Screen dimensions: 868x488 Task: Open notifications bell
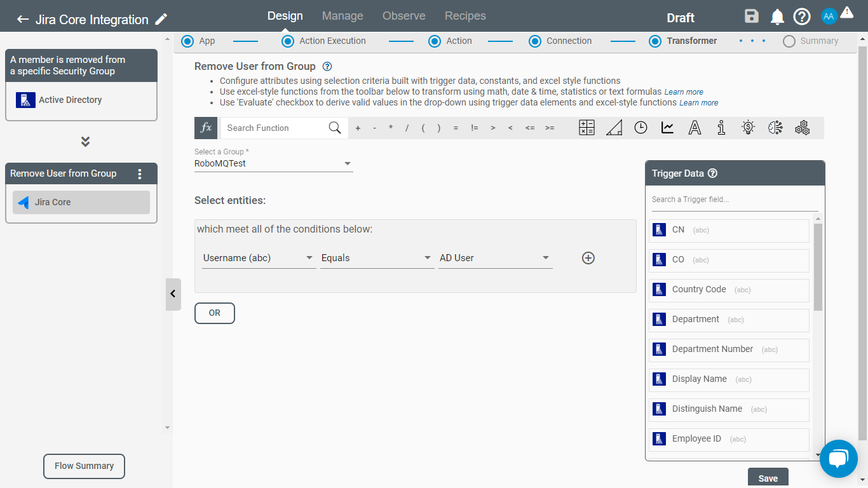(777, 17)
